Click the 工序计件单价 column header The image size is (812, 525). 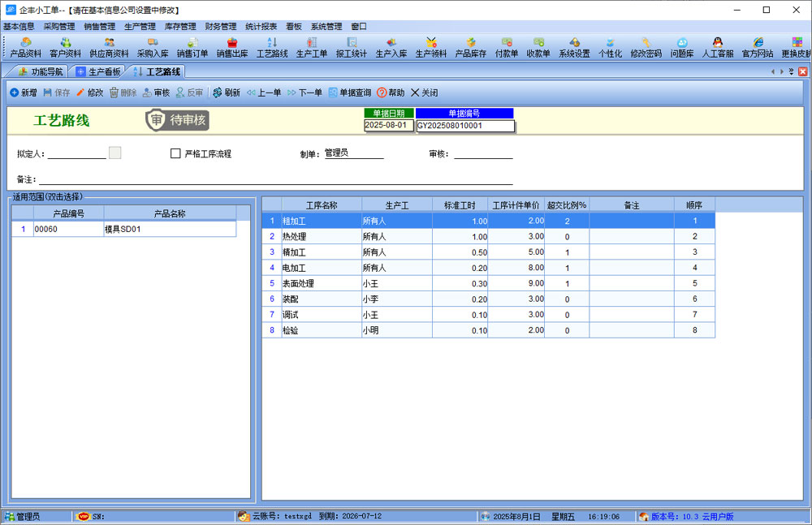point(516,205)
